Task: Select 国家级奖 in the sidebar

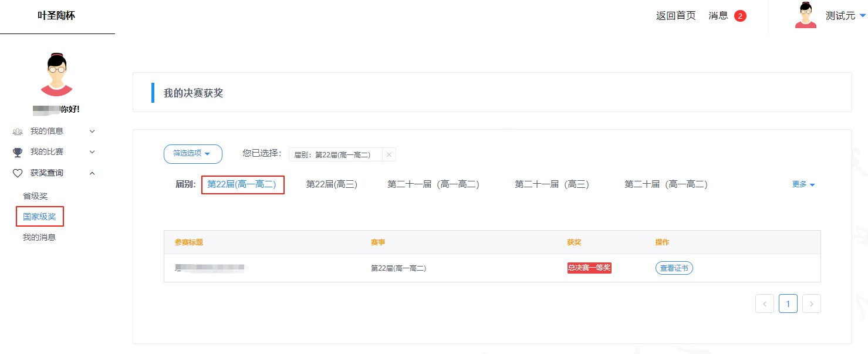Action: coord(39,217)
